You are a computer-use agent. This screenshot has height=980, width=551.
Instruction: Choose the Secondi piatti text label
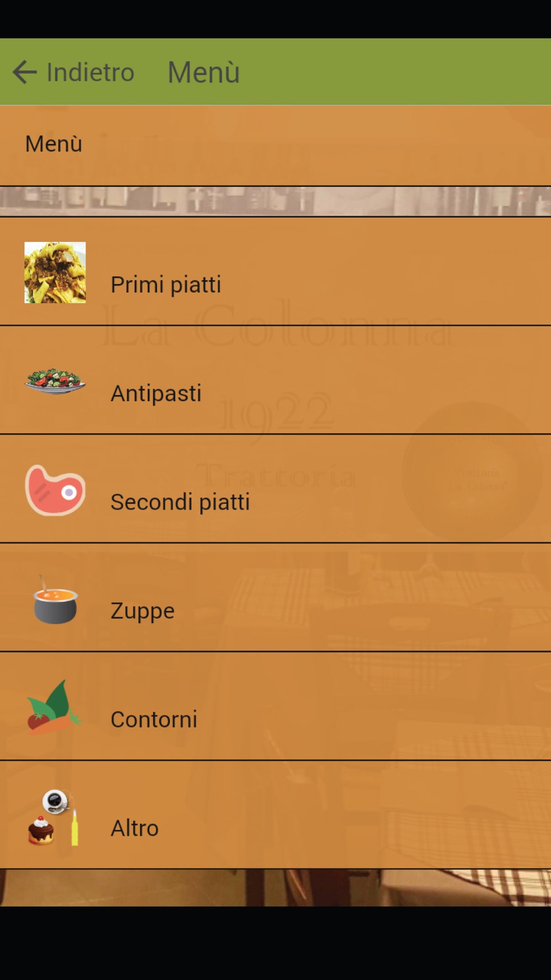180,502
